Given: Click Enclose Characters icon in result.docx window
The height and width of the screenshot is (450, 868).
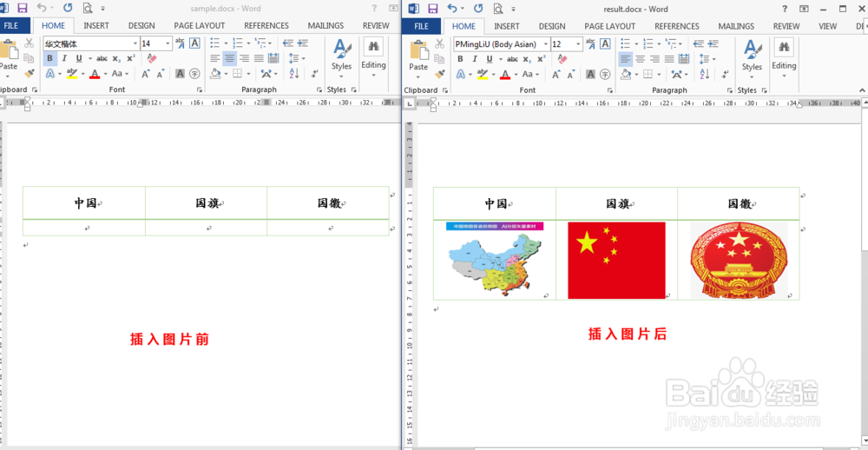Looking at the screenshot, I should [x=606, y=74].
